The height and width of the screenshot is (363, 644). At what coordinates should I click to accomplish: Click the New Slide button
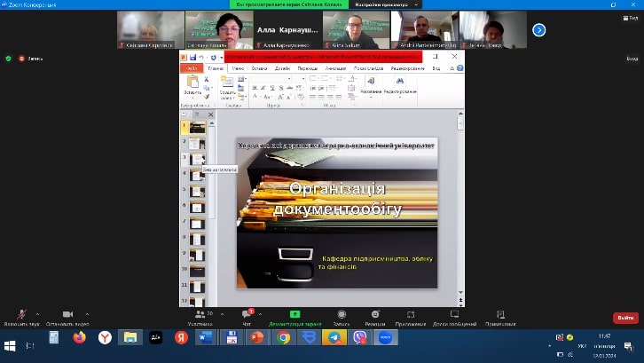point(227,87)
